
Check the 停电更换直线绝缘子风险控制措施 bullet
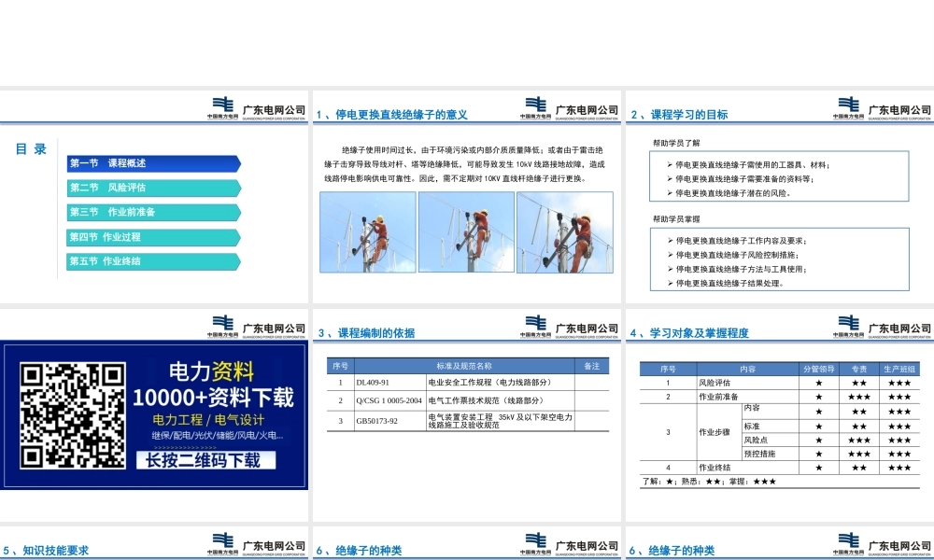pyautogui.click(x=738, y=254)
